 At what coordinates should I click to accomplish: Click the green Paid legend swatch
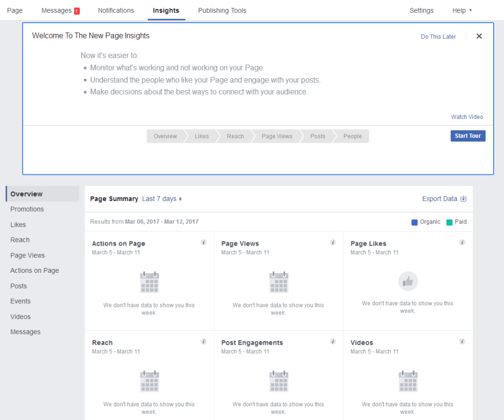(x=449, y=222)
